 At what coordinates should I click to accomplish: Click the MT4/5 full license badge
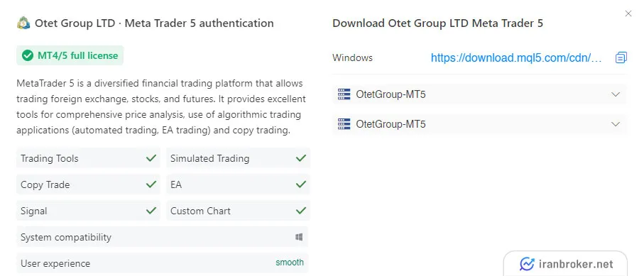pos(70,55)
